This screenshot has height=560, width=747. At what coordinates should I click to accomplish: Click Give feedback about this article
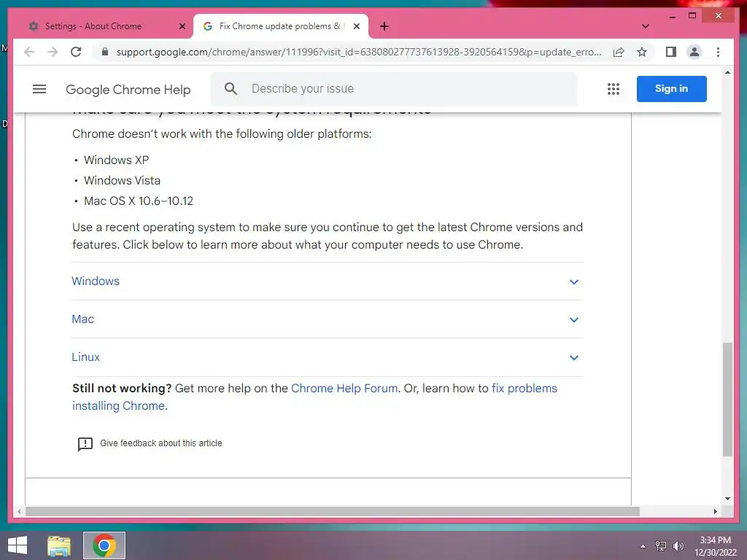161,443
